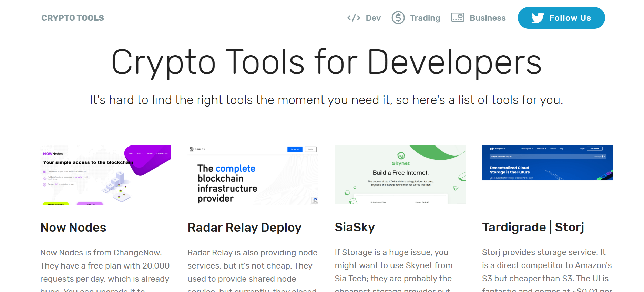
Task: Click the dollar coin Trading icon
Action: (398, 18)
